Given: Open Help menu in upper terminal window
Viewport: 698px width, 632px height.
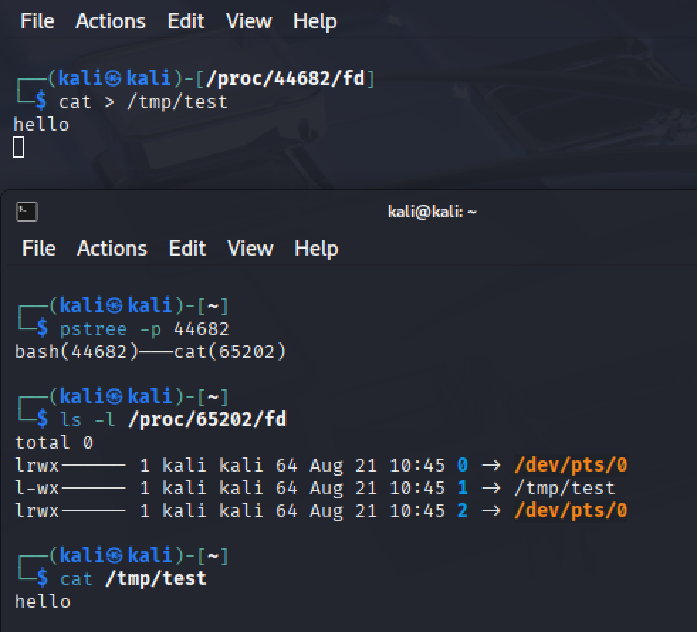Looking at the screenshot, I should pos(315,22).
